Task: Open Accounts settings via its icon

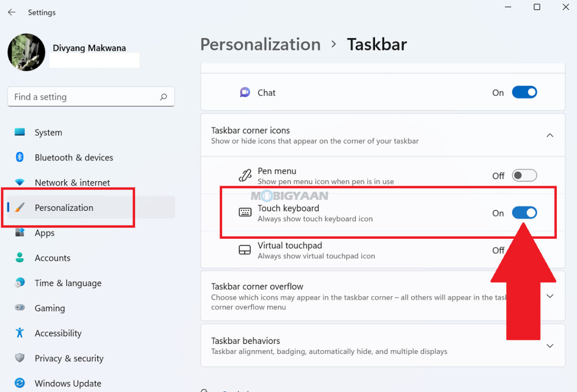Action: click(20, 257)
